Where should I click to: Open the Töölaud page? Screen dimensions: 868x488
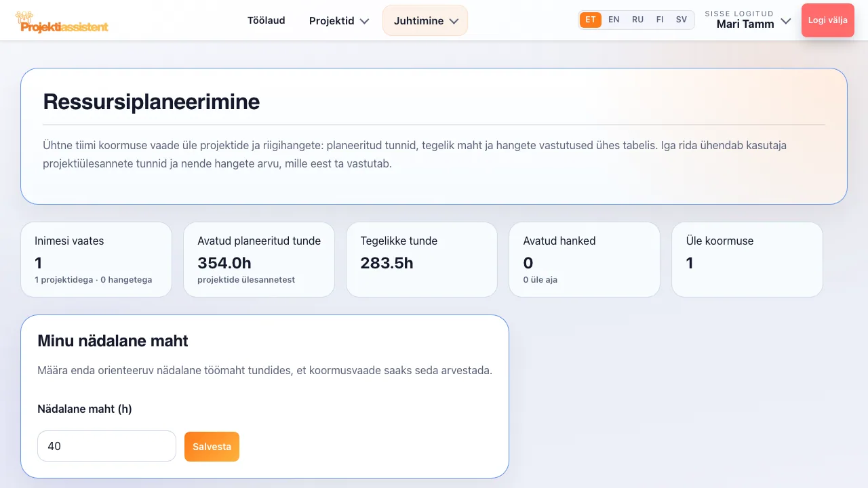pos(267,20)
